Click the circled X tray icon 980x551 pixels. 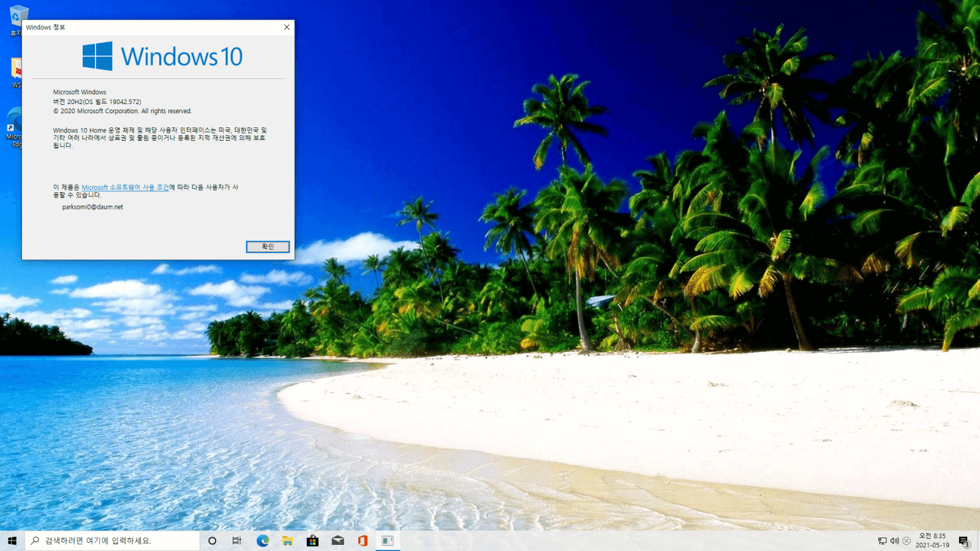tap(907, 541)
